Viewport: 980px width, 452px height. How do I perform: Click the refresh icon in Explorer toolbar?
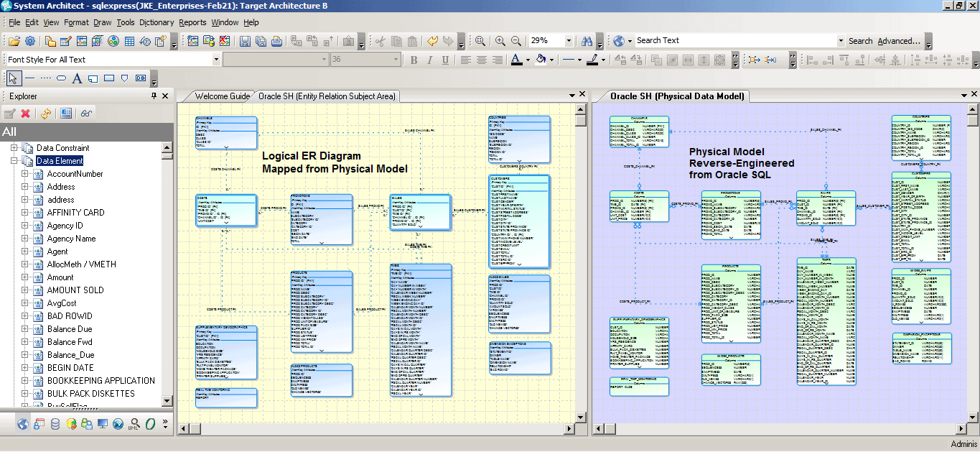pyautogui.click(x=45, y=114)
